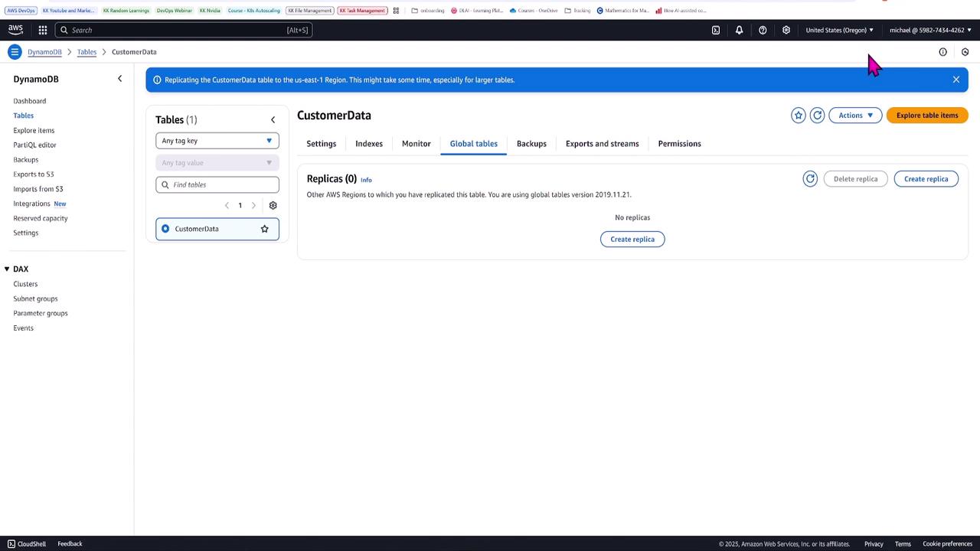The height and width of the screenshot is (551, 980).
Task: Toggle the hamburger navigation menu icon
Action: coord(15,52)
